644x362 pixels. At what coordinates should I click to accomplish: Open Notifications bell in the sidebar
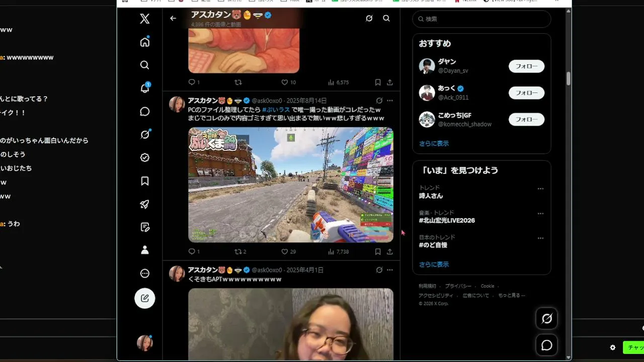coord(145,88)
